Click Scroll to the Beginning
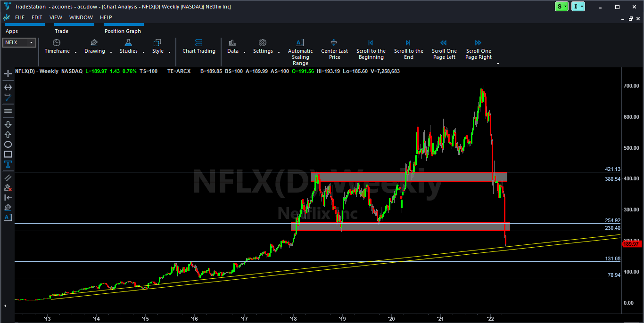Image resolution: width=644 pixels, height=323 pixels. tap(371, 50)
